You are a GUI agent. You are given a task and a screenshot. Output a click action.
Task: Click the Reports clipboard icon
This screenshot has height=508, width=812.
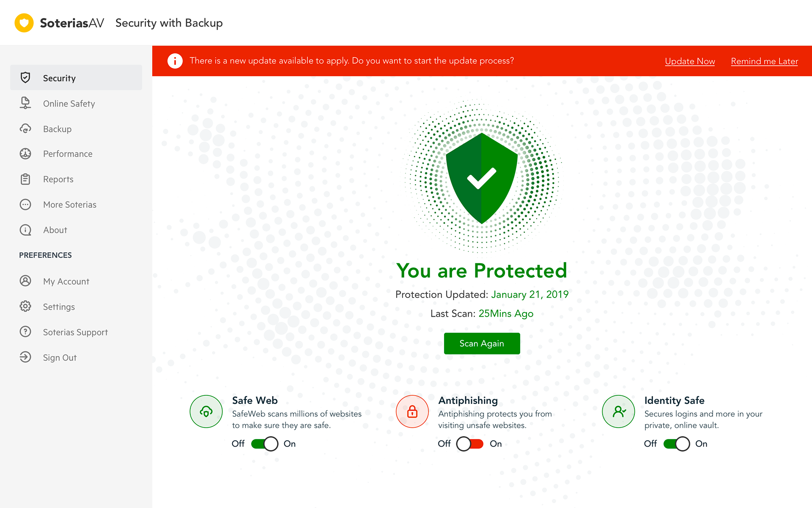point(25,179)
